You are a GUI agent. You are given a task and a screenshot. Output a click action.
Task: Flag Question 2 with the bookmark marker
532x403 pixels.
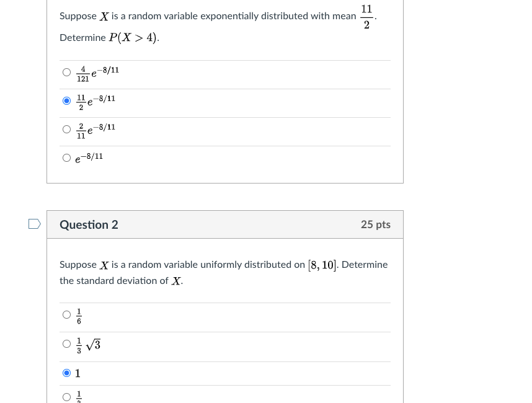click(34, 223)
